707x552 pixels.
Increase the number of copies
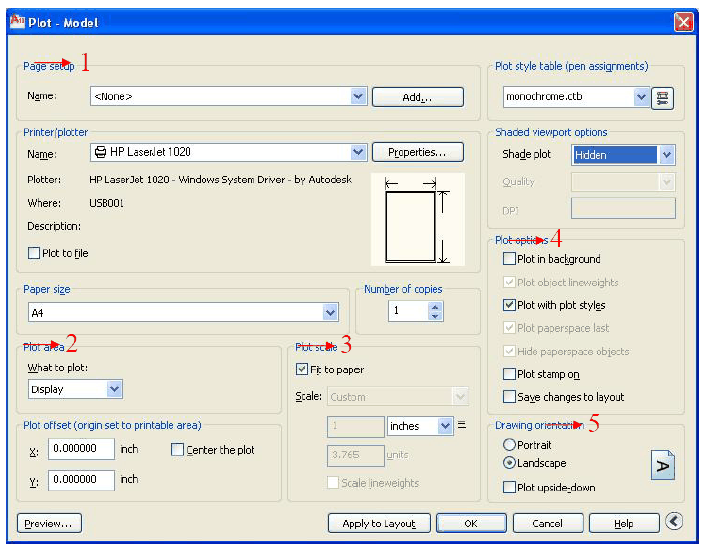click(x=434, y=307)
